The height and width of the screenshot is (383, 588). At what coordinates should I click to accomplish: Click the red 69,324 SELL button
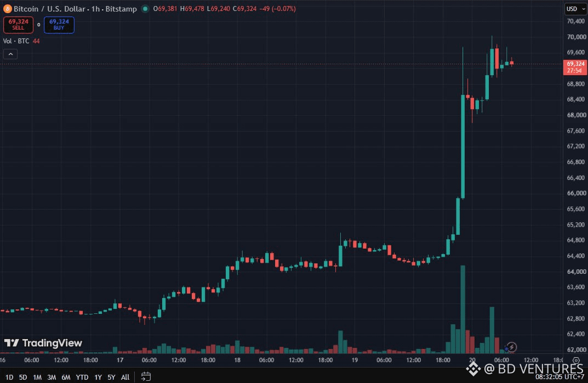point(19,25)
